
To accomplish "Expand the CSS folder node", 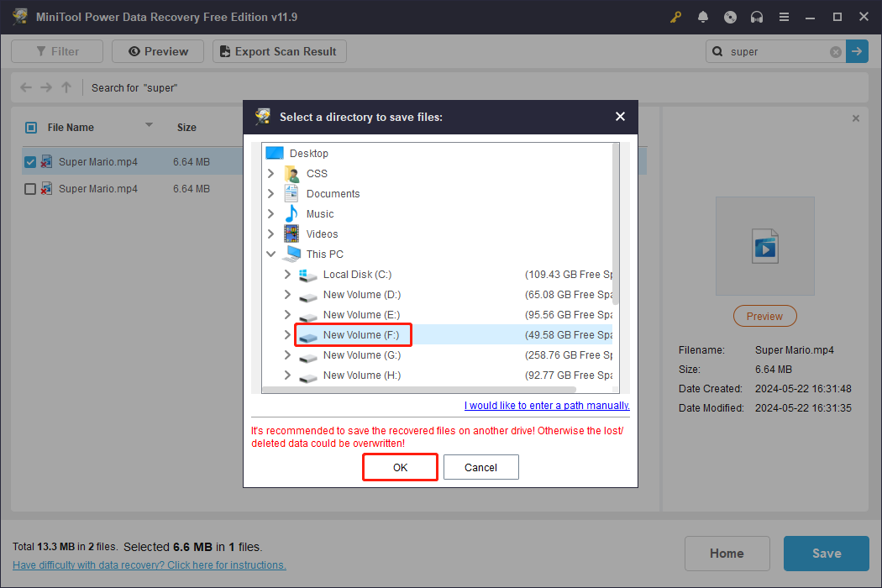I will click(x=271, y=173).
